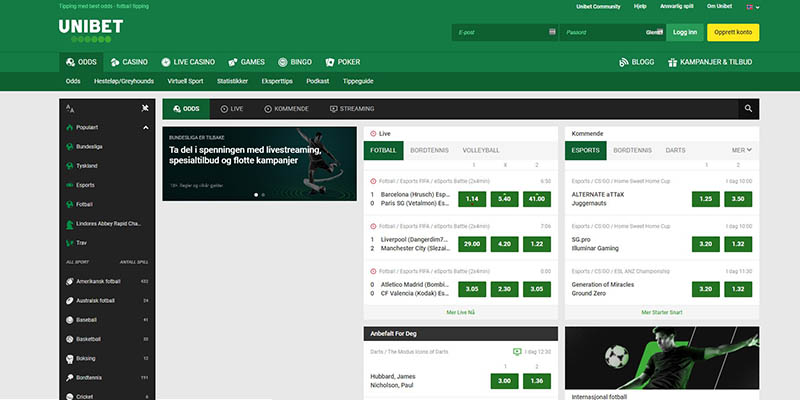
Task: Click the Boksing glove icon
Action: 70,359
